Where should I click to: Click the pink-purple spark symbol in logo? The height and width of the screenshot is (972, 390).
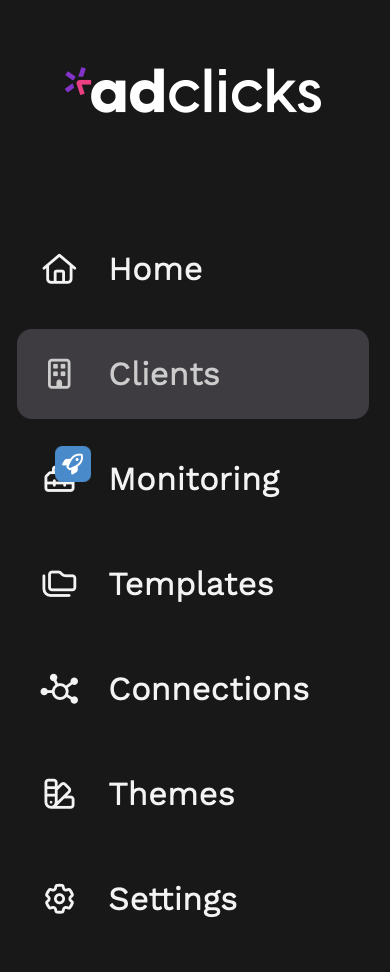[x=78, y=81]
